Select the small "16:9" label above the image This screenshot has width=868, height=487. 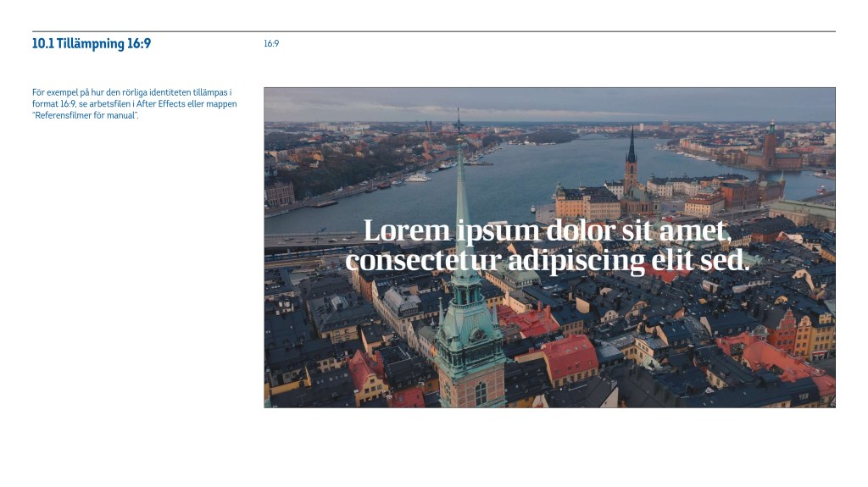pyautogui.click(x=271, y=44)
